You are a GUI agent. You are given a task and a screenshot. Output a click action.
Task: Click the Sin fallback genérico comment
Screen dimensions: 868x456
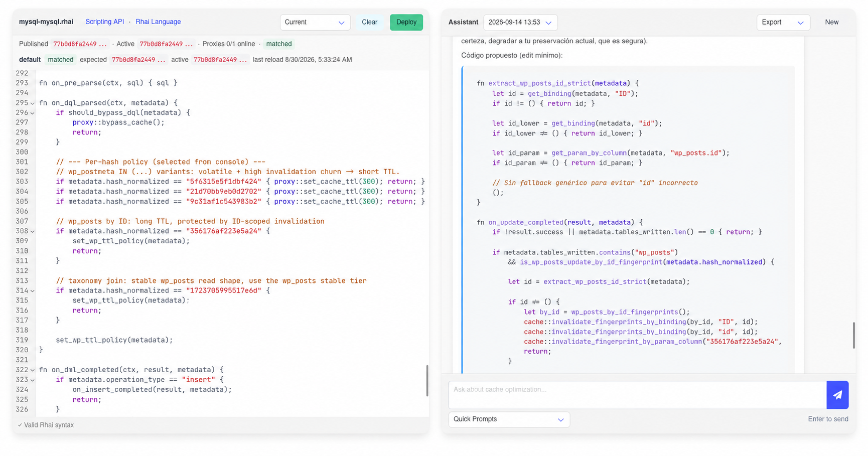pos(595,183)
